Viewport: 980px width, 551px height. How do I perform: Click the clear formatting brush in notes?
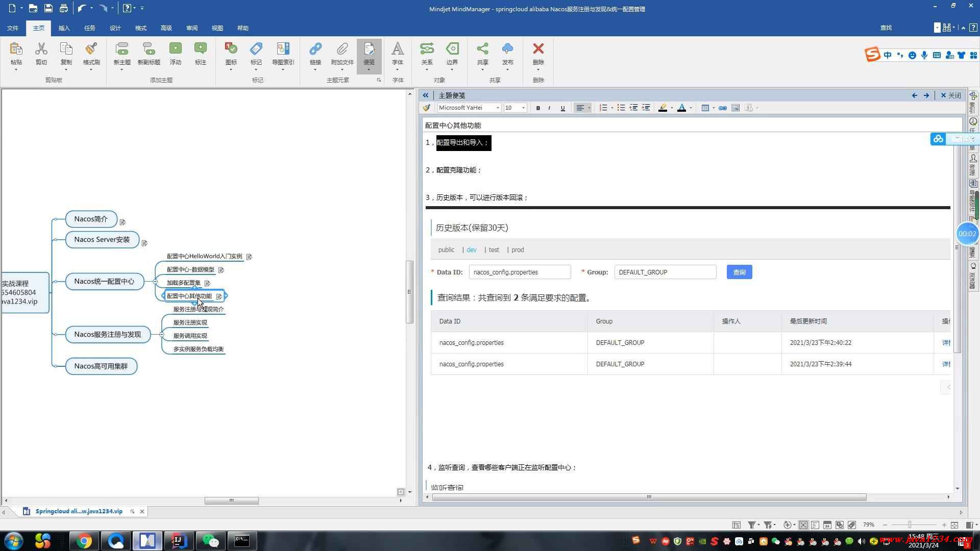coord(427,108)
